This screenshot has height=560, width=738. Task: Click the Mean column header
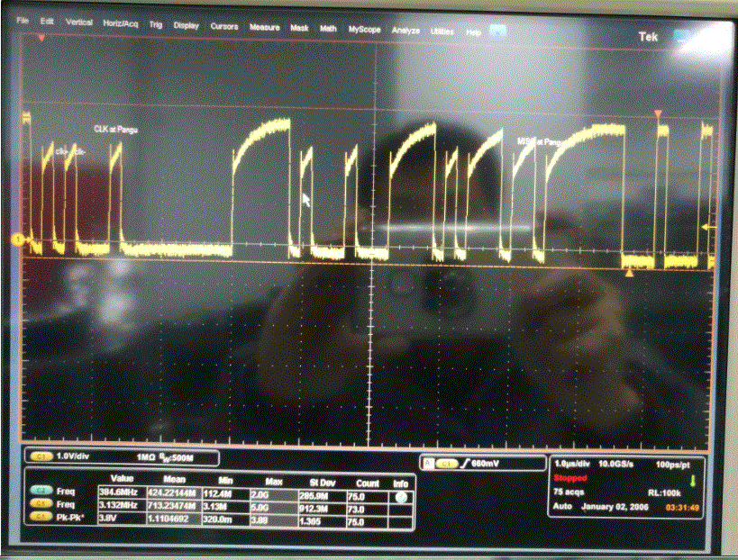point(174,480)
